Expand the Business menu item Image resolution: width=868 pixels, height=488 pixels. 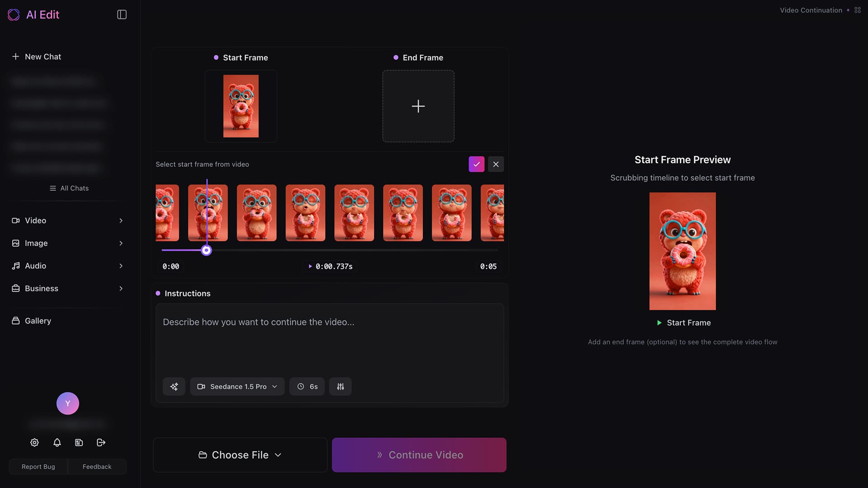coord(68,288)
